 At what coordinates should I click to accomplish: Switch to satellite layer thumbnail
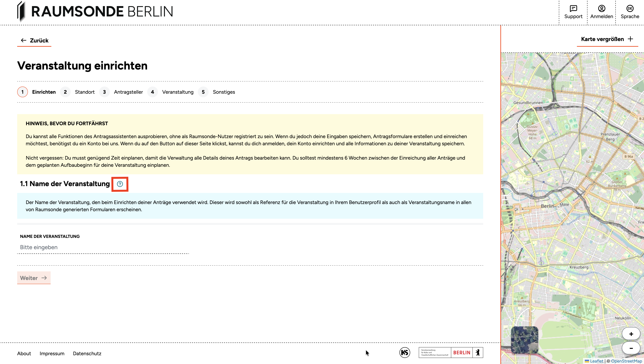pos(524,340)
